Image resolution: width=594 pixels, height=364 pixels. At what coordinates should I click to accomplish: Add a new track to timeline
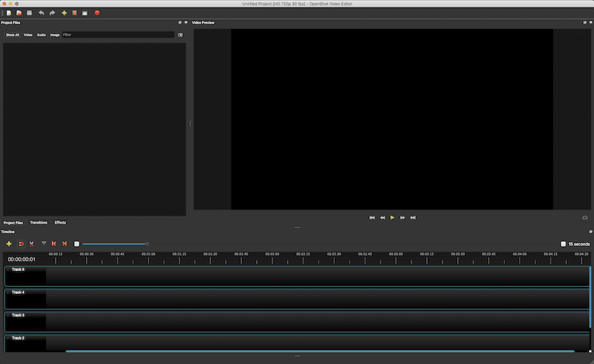pyautogui.click(x=9, y=243)
